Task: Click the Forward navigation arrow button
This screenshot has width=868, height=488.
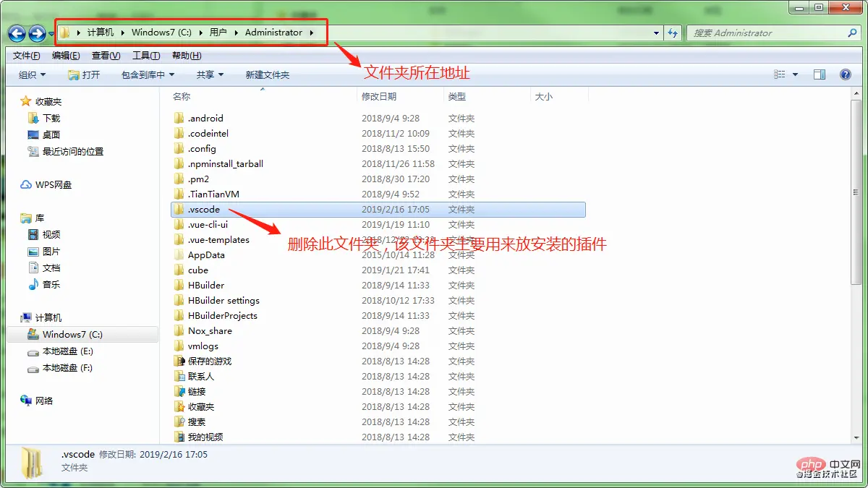Action: pyautogui.click(x=37, y=33)
